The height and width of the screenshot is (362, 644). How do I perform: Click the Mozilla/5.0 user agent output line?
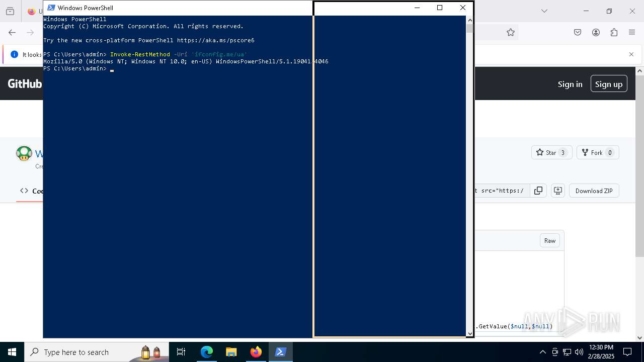pos(186,61)
